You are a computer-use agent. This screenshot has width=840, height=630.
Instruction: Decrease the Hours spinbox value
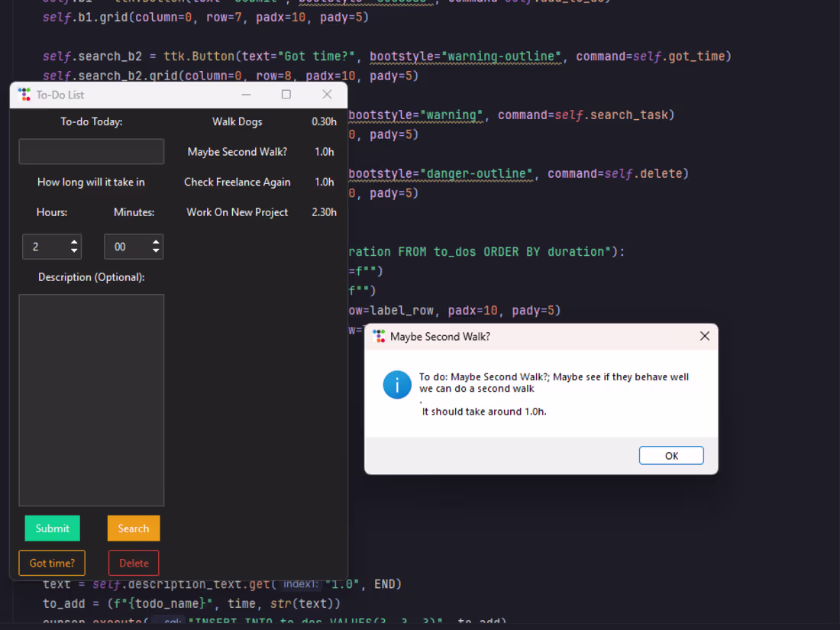coord(74,250)
